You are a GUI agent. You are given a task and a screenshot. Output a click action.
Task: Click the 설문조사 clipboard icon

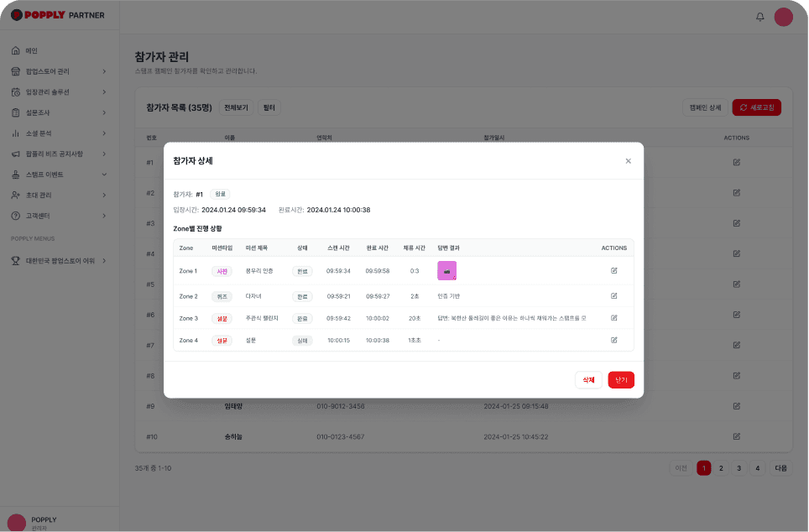coord(15,112)
